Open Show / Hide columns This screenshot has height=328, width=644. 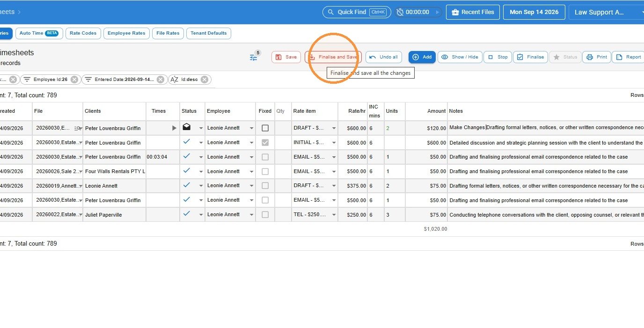460,57
